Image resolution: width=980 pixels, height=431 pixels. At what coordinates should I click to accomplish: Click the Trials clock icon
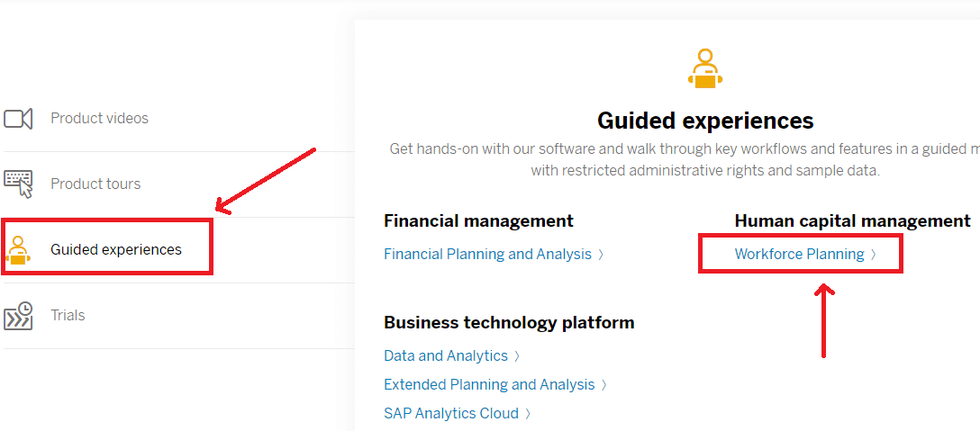[19, 315]
